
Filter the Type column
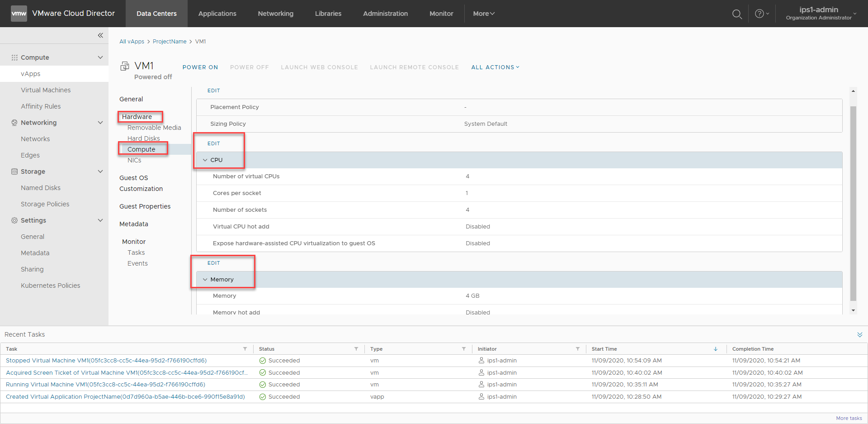464,349
